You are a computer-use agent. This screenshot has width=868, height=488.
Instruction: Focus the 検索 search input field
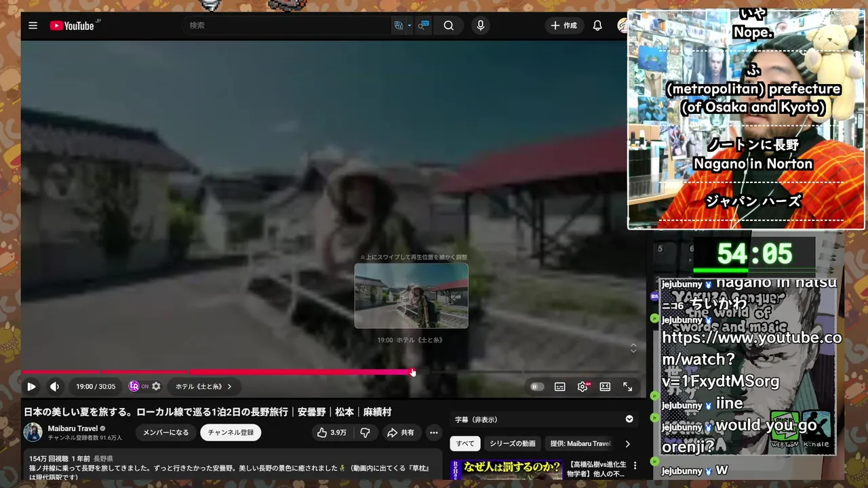click(285, 26)
